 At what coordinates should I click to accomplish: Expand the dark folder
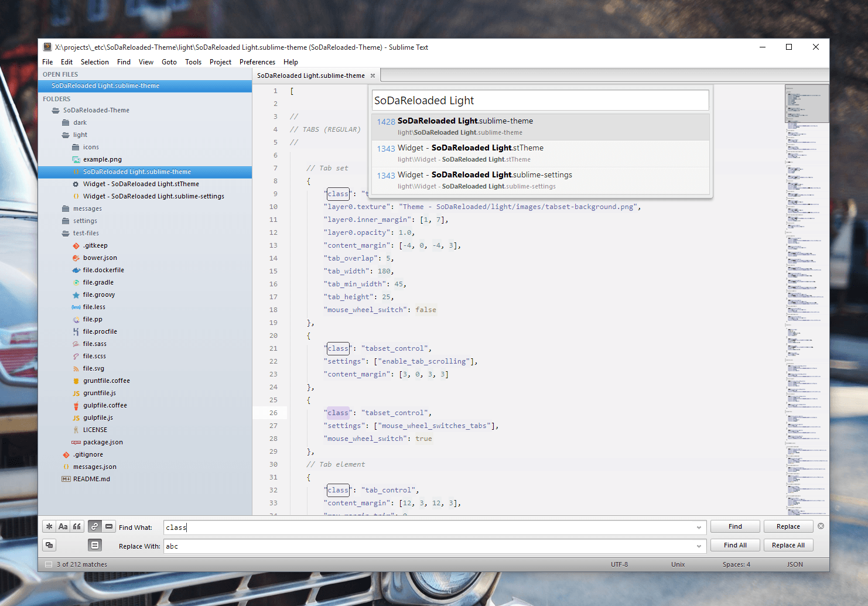66,122
